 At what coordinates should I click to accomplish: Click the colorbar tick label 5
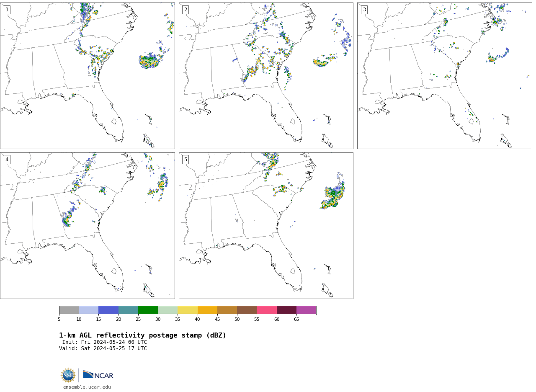point(59,320)
